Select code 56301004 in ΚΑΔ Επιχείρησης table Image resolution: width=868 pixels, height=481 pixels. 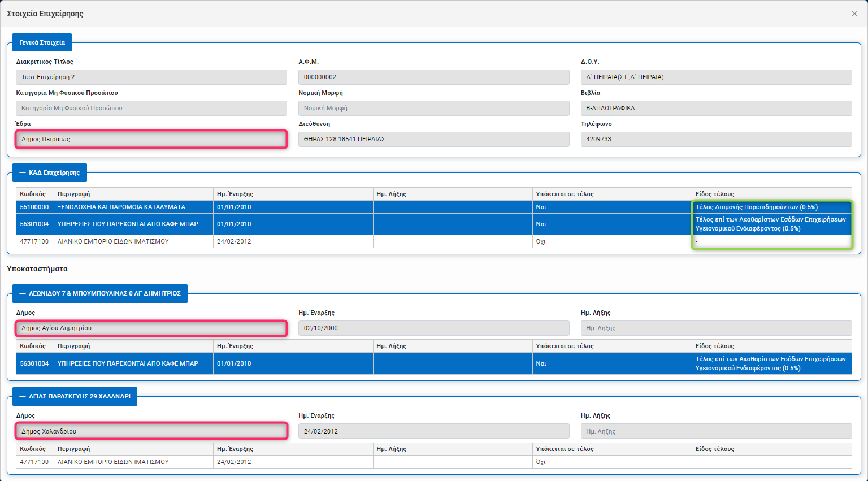(x=35, y=224)
